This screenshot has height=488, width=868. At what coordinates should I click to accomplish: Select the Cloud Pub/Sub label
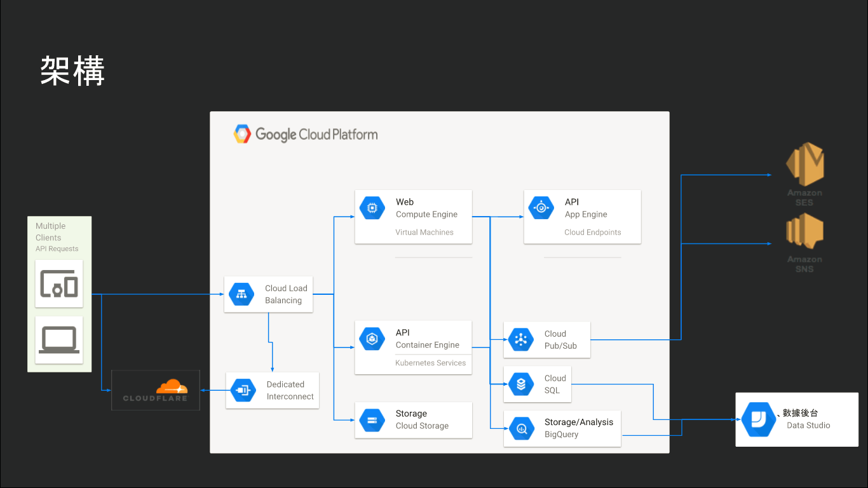pyautogui.click(x=560, y=339)
